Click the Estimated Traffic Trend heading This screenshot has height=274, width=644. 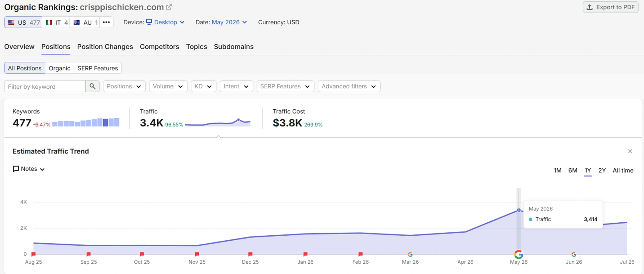coord(51,151)
